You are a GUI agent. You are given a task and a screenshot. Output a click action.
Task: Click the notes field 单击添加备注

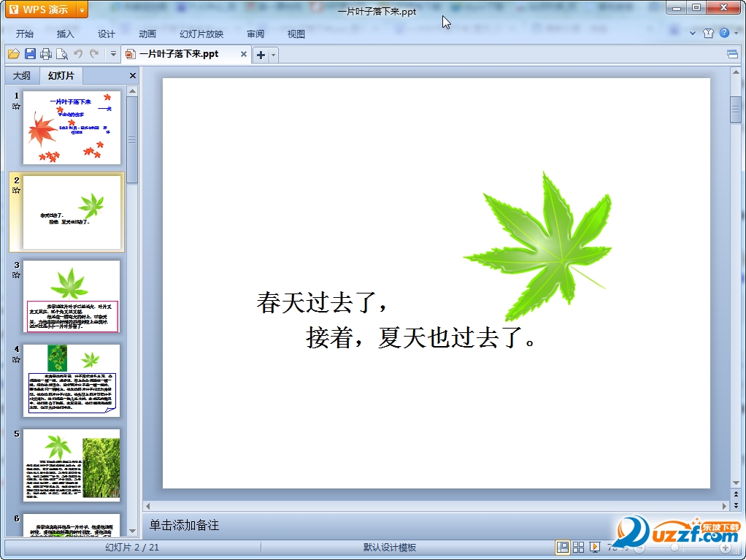(x=184, y=525)
